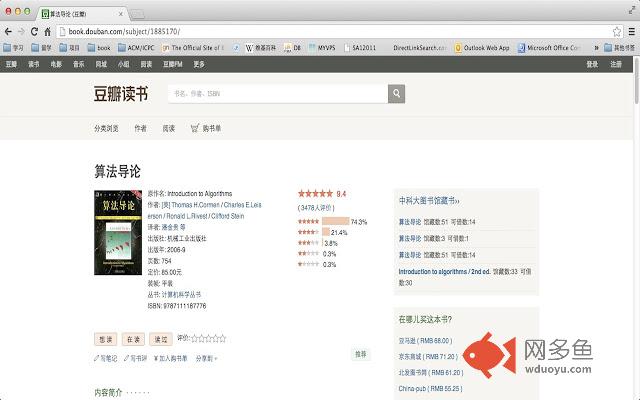This screenshot has height=400, width=640.
Task: Expand the 更多 menu in the top bar
Action: [x=199, y=64]
